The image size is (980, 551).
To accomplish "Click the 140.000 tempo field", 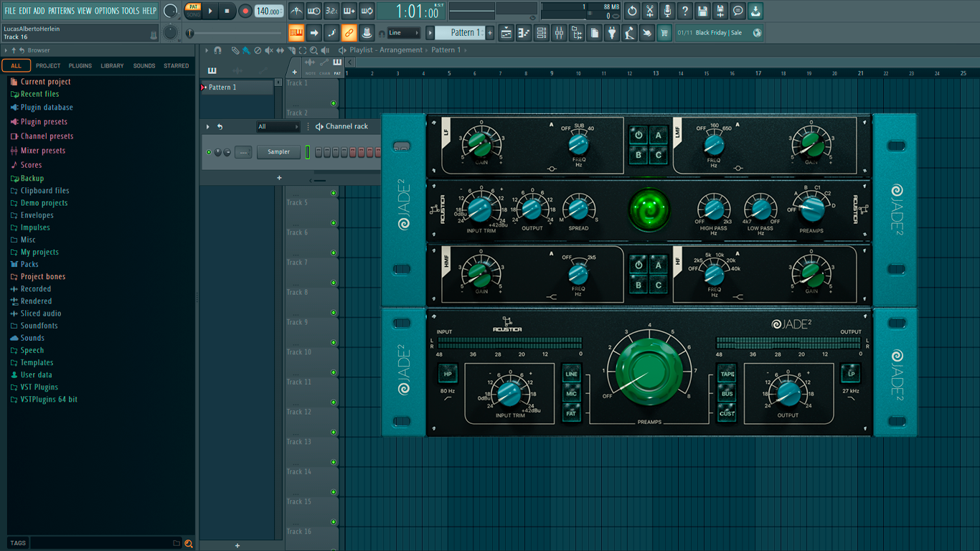I will tap(269, 11).
